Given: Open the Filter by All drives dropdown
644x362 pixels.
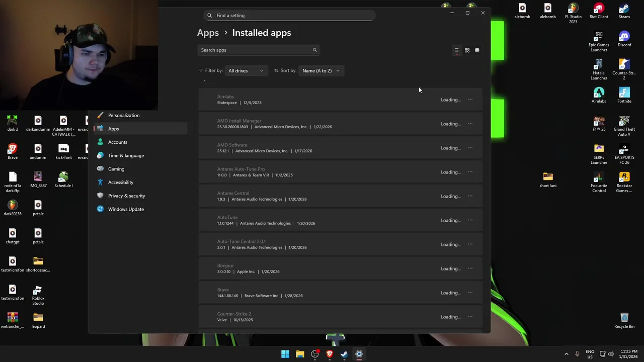Looking at the screenshot, I should tap(246, 71).
